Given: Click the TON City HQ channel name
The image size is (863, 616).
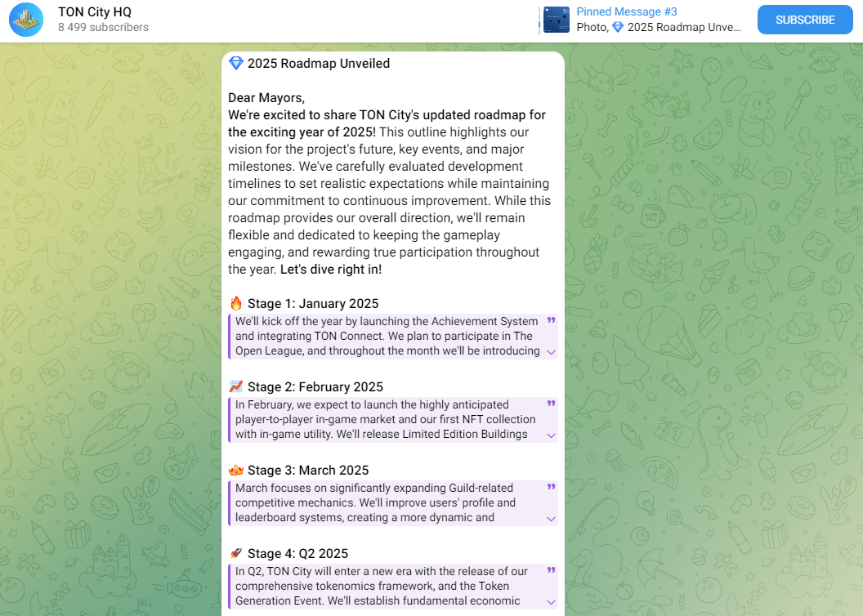Looking at the screenshot, I should pos(95,11).
